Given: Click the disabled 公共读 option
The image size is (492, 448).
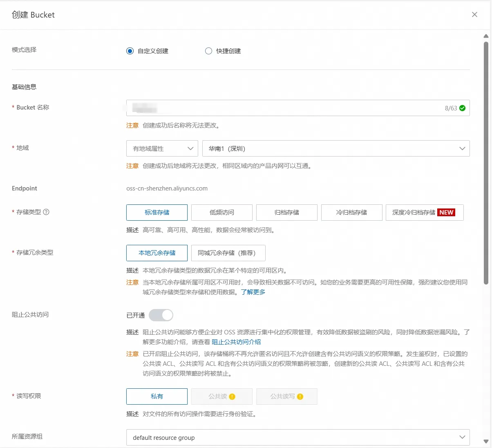Looking at the screenshot, I should pos(222,396).
